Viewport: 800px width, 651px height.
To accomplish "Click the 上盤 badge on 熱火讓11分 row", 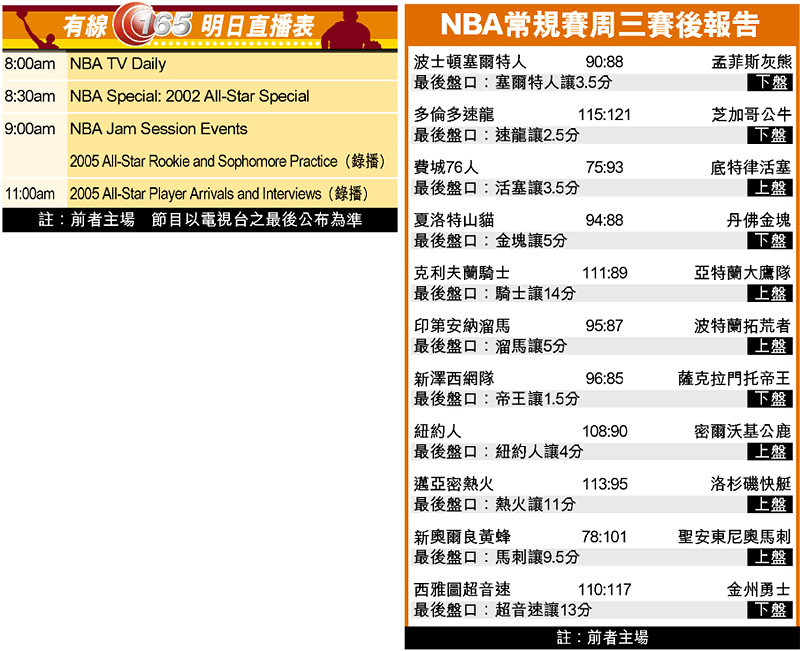I will tap(770, 504).
